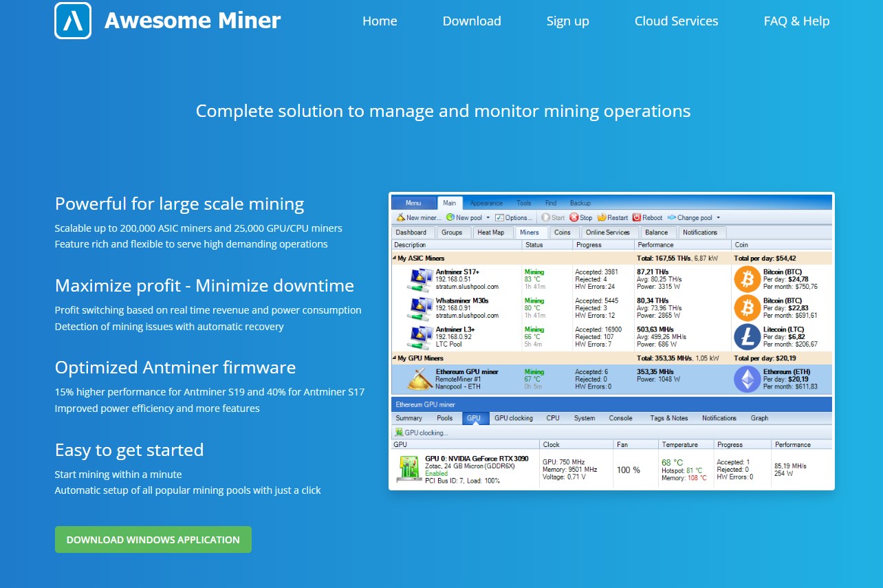Click the New pool toolbar button
The image size is (883, 588).
pyautogui.click(x=469, y=217)
